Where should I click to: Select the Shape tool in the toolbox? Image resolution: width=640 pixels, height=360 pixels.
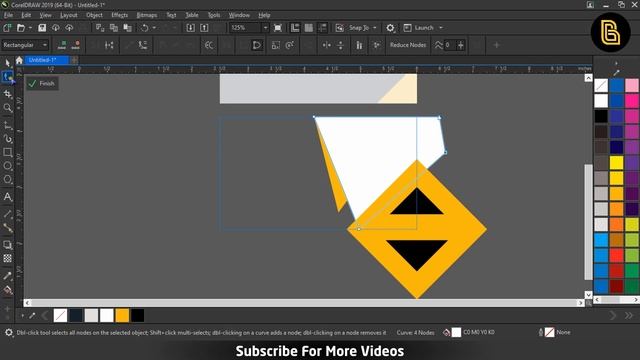tap(7, 77)
